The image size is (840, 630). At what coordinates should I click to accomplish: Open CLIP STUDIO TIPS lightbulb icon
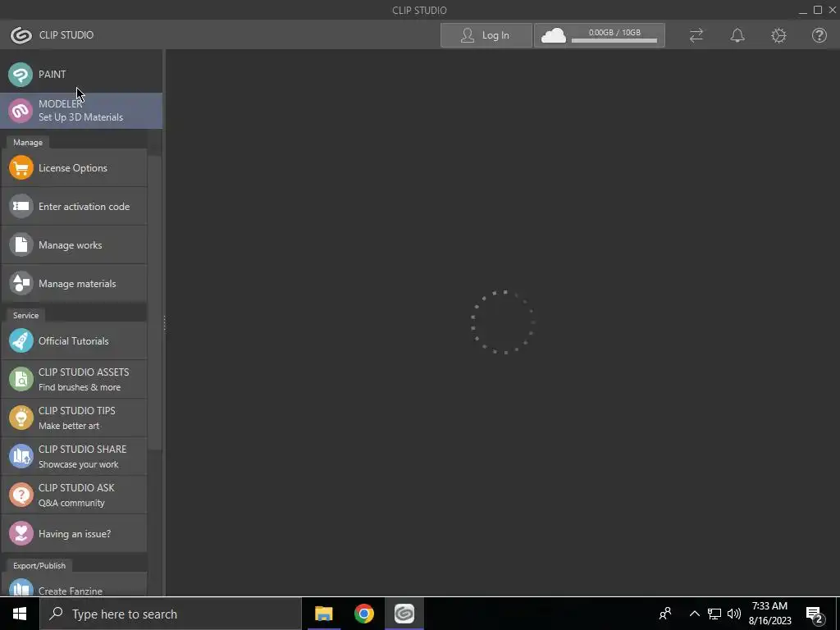(x=21, y=418)
